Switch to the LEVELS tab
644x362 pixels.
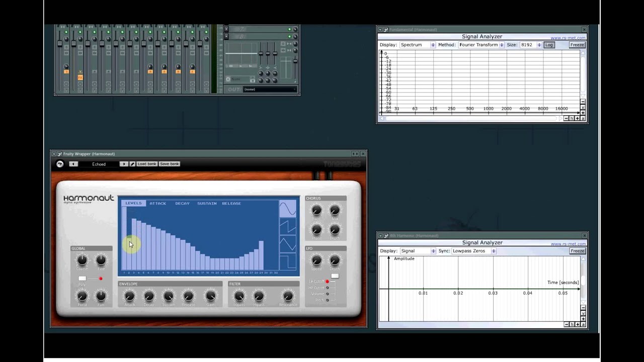(x=133, y=203)
